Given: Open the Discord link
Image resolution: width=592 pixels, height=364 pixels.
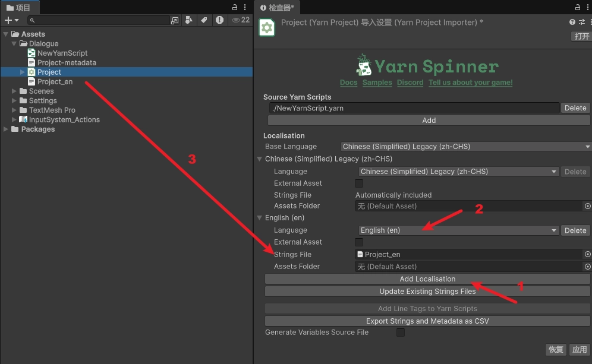Looking at the screenshot, I should [x=410, y=83].
